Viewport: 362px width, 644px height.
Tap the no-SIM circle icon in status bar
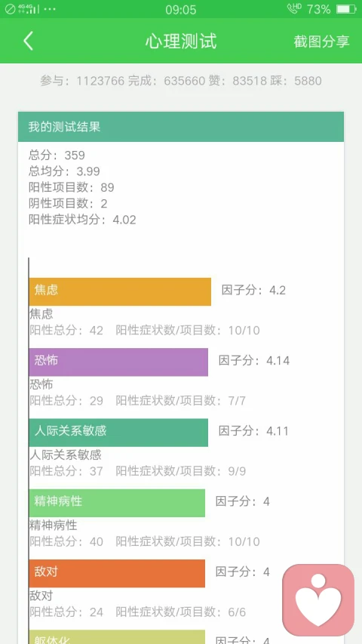tap(10, 9)
